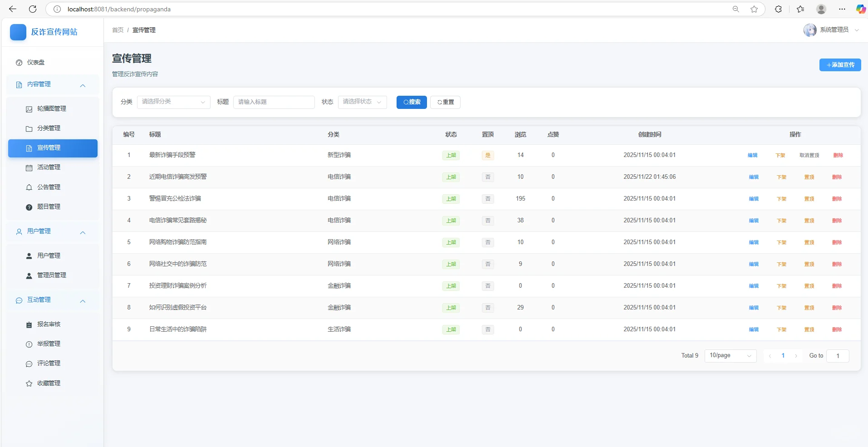This screenshot has height=447, width=868.
Task: Open the 请选择状态 dropdown
Action: [362, 102]
